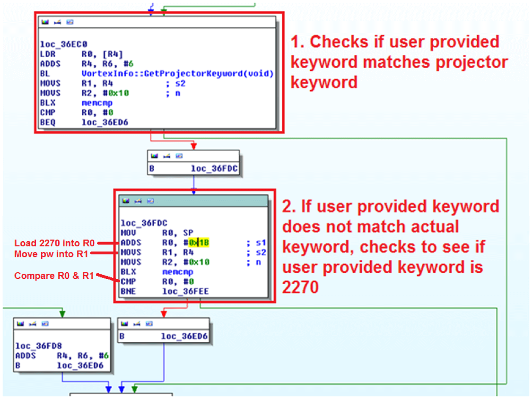Click 'CMP R0, #0' in loc_36EC0 node
Screen dimensions: 532x399
[77, 113]
